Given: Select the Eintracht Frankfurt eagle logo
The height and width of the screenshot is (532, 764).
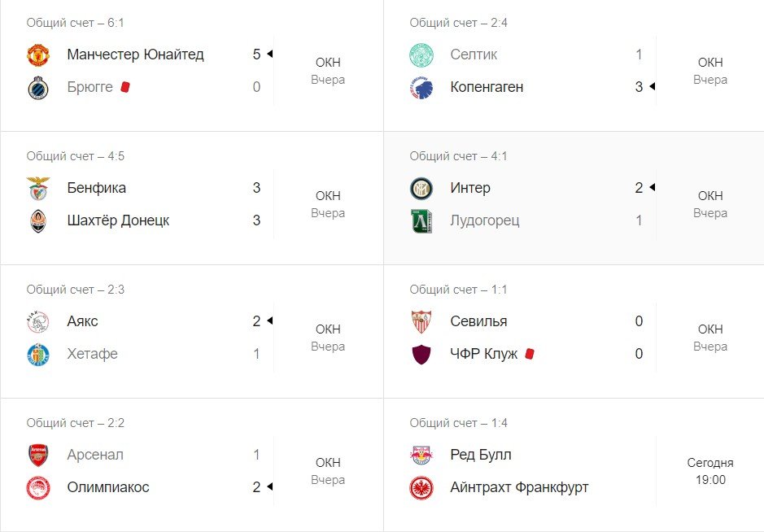Looking at the screenshot, I should coord(421,488).
